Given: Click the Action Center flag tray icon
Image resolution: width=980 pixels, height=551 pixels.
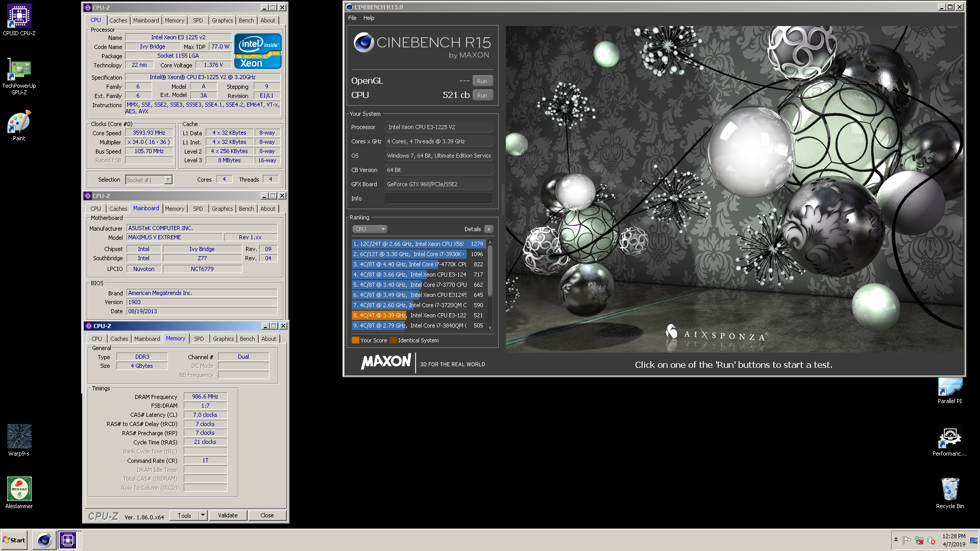Looking at the screenshot, I should [x=906, y=540].
